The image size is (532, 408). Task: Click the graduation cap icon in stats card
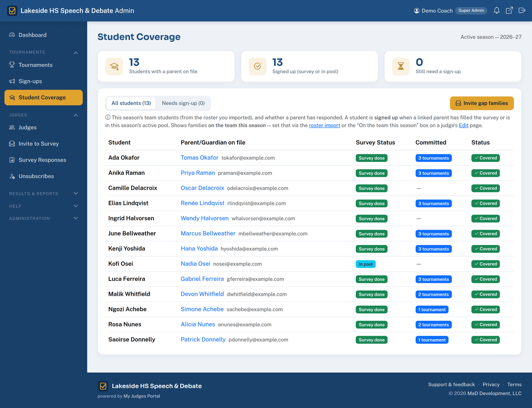[x=114, y=67]
